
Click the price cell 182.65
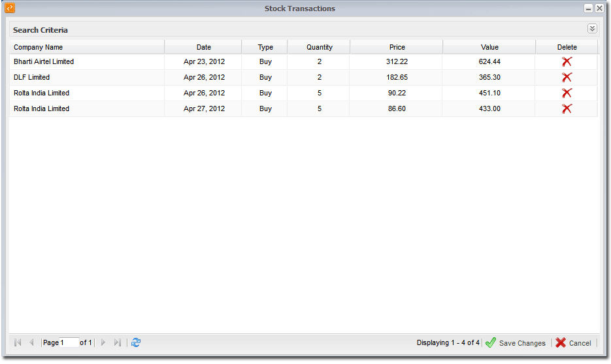click(397, 77)
